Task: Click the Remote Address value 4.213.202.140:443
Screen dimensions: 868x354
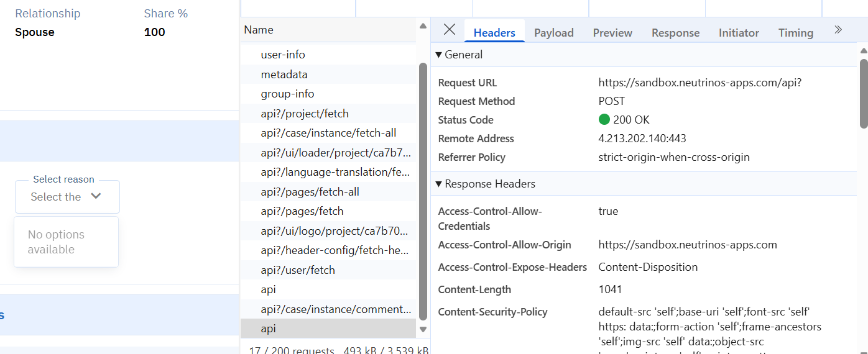Action: tap(642, 138)
